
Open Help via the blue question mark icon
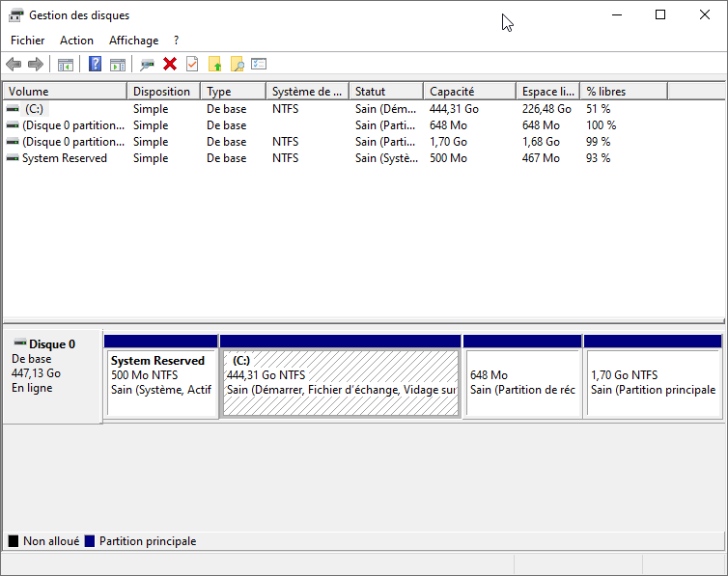(x=95, y=65)
